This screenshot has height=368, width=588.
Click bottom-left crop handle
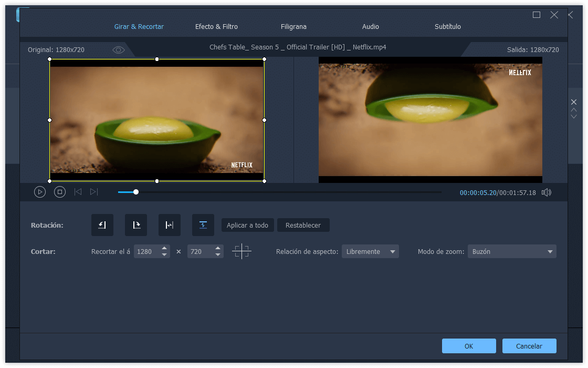[x=50, y=181]
